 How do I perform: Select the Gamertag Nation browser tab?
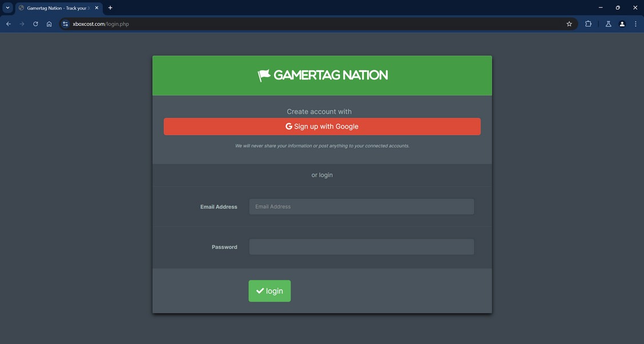(59, 8)
